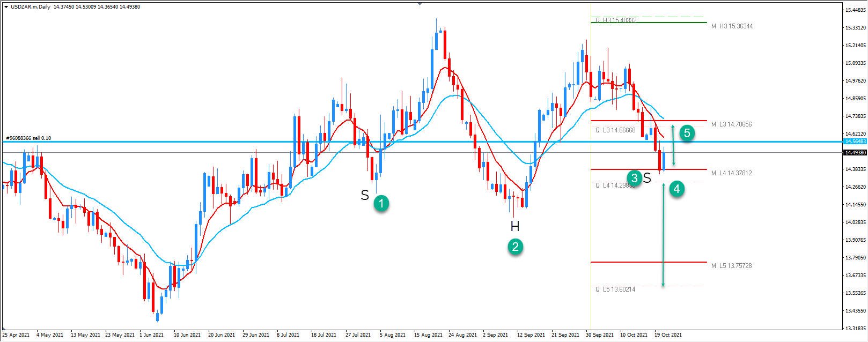The image size is (868, 342).
Task: Open the USDZAR.m chart title dropdown triangle
Action: point(5,6)
